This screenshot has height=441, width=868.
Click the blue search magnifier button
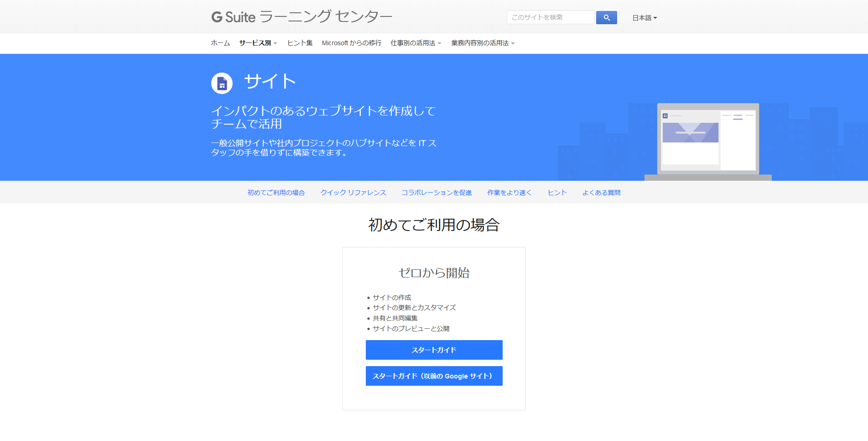(606, 17)
